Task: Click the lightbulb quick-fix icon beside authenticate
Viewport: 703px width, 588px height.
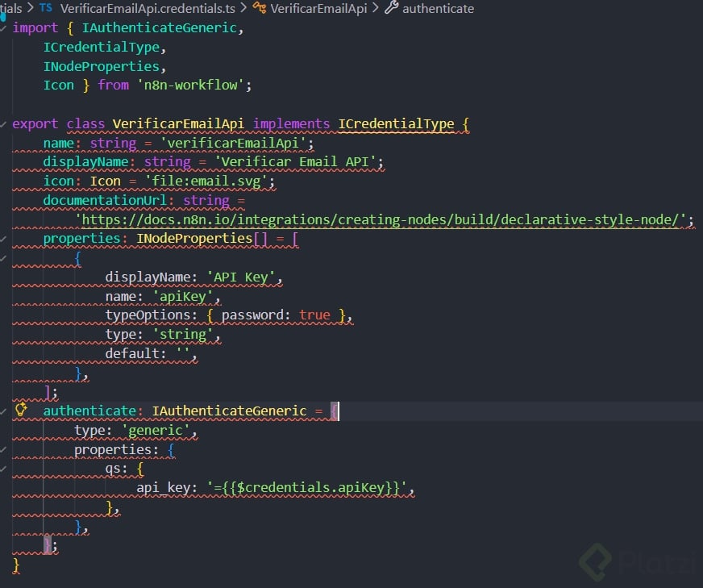Action: 21,410
